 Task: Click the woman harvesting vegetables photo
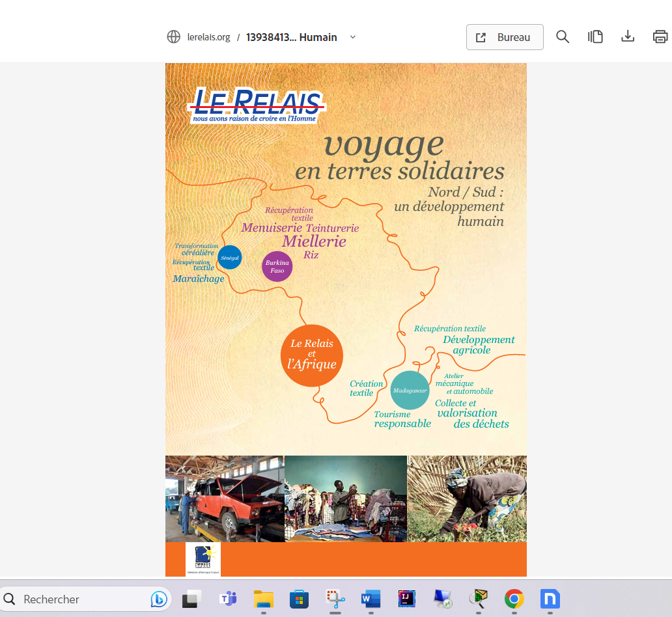[467, 499]
